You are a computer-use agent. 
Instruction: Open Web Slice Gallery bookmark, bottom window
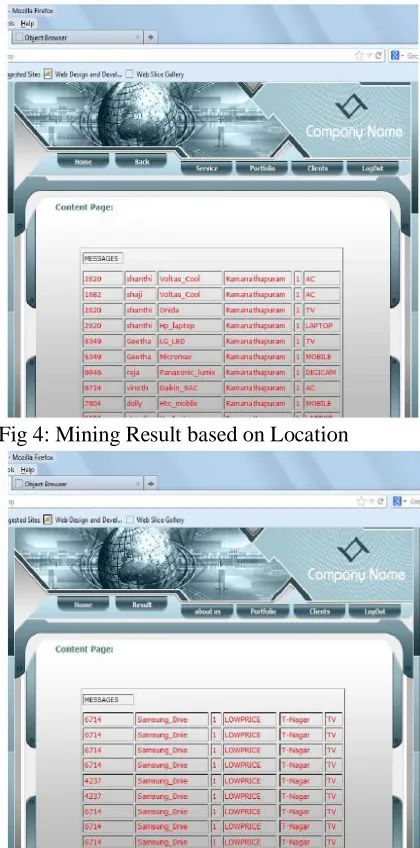point(155,520)
